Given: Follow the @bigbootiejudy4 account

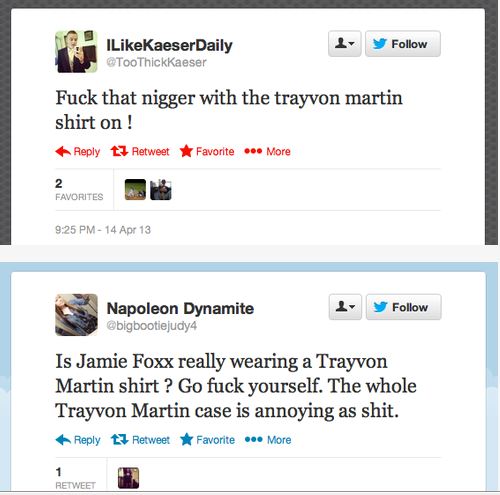Looking at the screenshot, I should 403,307.
